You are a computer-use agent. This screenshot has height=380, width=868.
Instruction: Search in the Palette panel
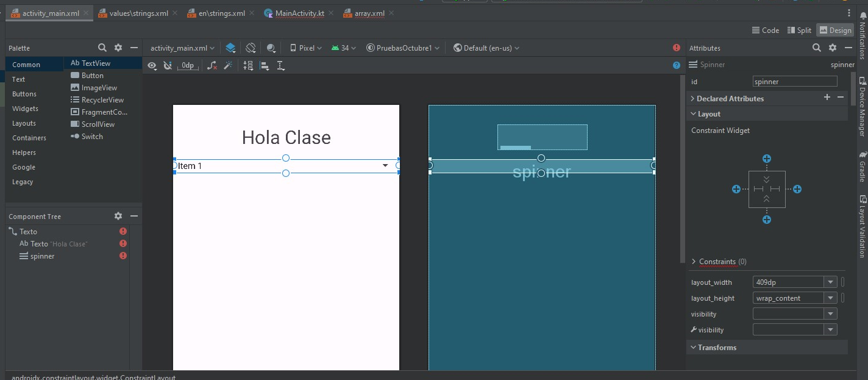click(102, 48)
